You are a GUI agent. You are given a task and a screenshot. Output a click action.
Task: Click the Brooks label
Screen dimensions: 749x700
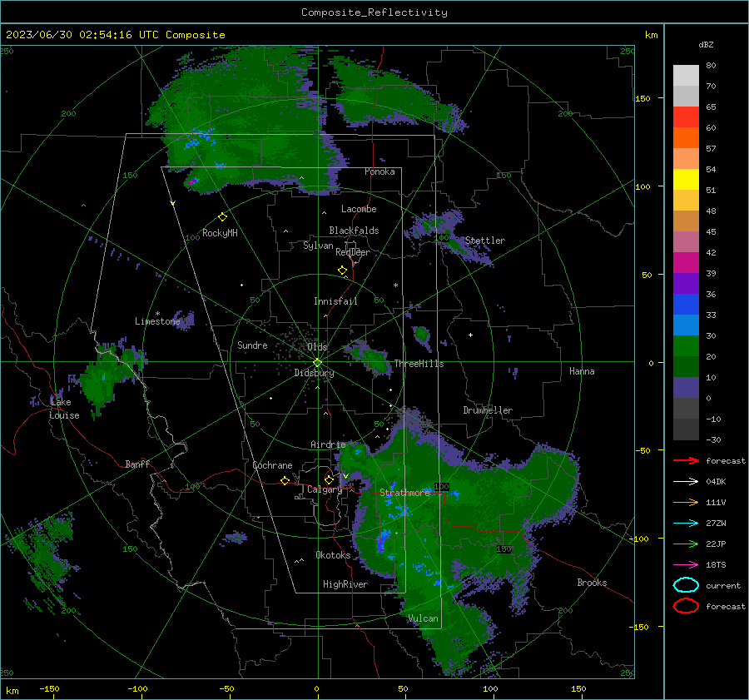click(x=592, y=583)
